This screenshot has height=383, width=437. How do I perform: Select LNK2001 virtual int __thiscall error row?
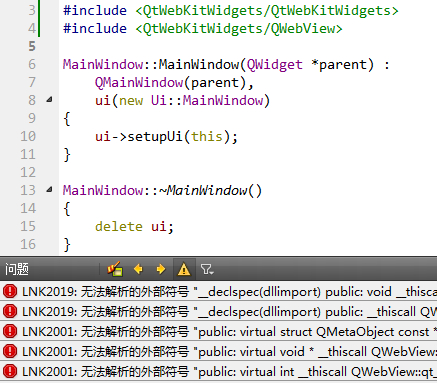coord(218,371)
